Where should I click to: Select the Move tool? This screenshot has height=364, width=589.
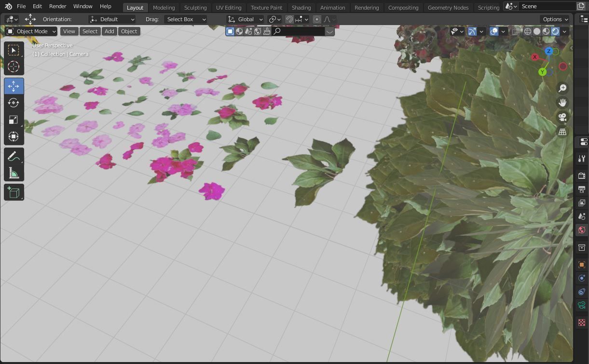(x=14, y=86)
